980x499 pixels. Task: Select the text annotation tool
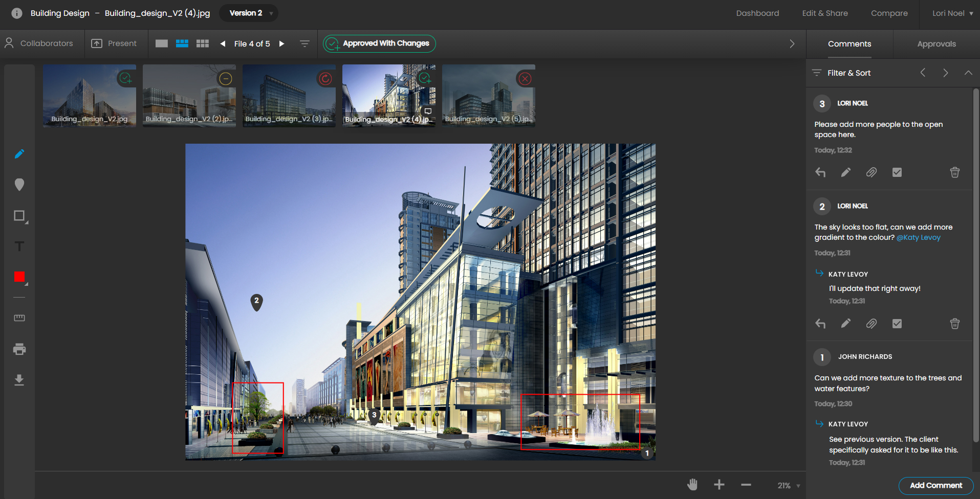click(19, 246)
